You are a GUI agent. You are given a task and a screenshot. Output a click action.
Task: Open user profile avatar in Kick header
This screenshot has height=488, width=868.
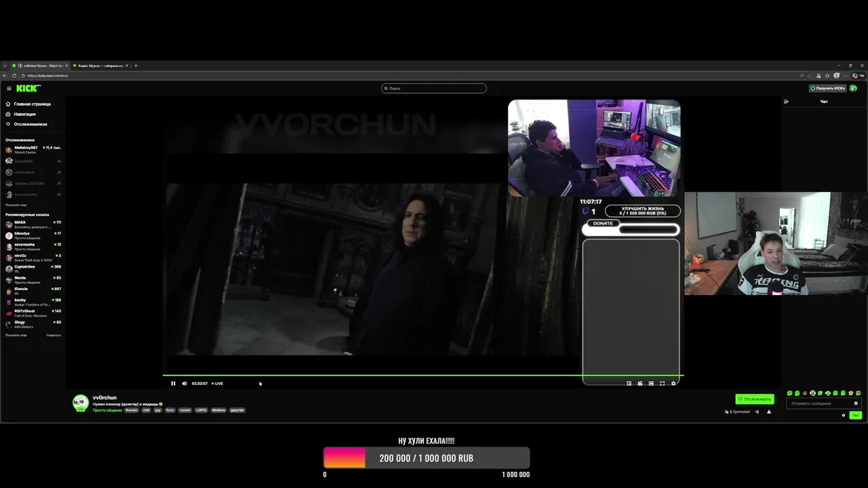click(x=854, y=88)
